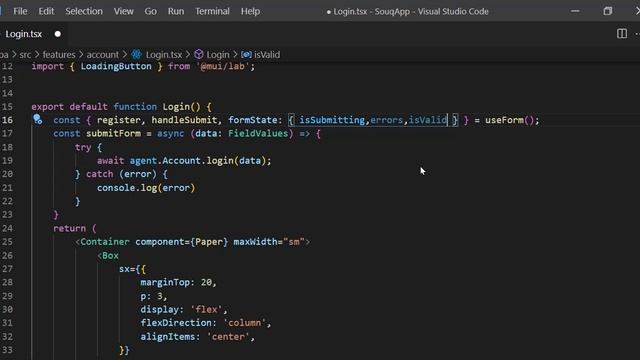Switch to the Login.tsx editor tab

click(x=24, y=34)
